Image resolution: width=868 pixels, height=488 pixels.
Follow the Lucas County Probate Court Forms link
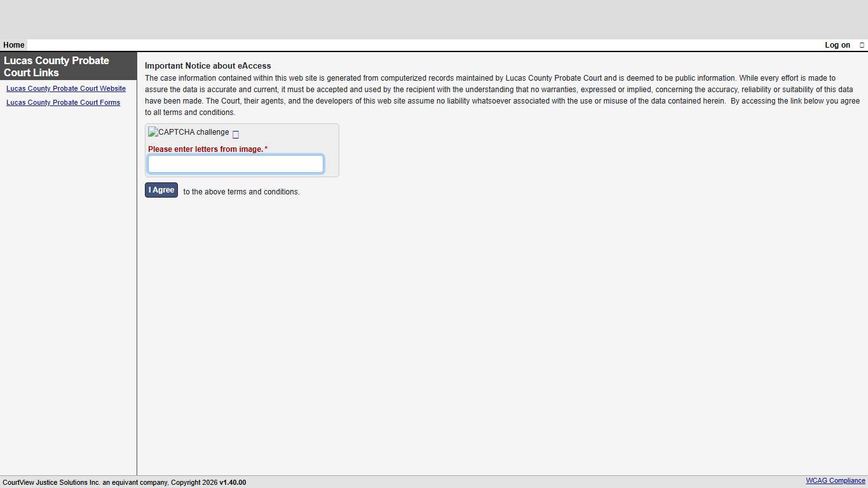coord(63,102)
